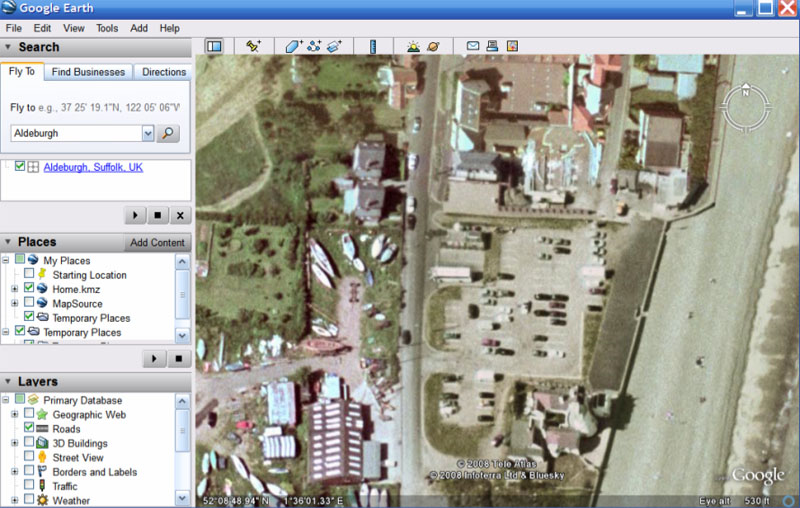Click the Traffic light layer icon
Screen dimensions: 800x508
(42, 486)
